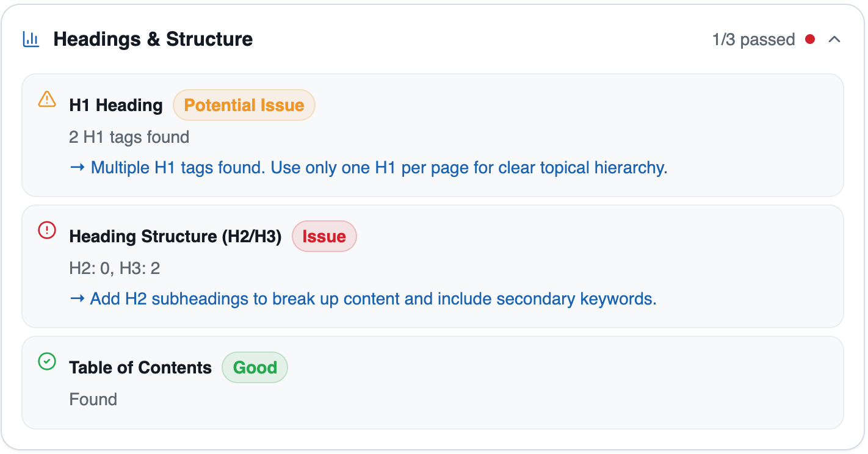The image size is (868, 454).
Task: Expand the Table of Contents card
Action: pyautogui.click(x=433, y=383)
